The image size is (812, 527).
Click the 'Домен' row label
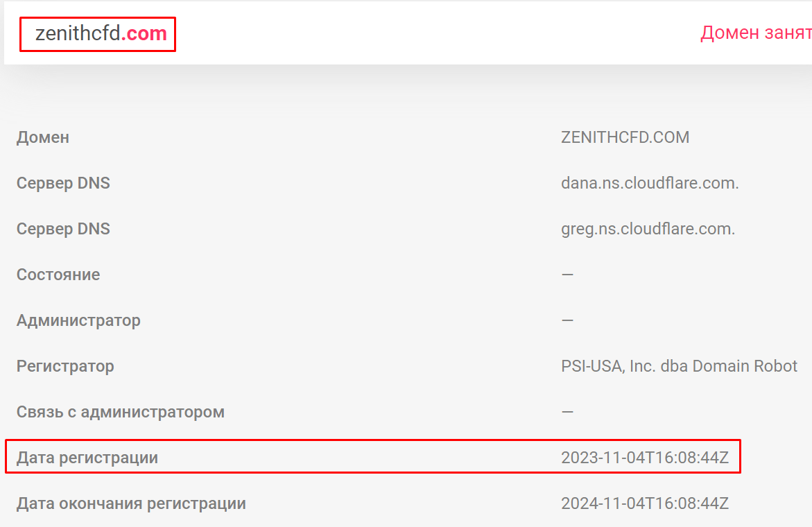(x=43, y=137)
